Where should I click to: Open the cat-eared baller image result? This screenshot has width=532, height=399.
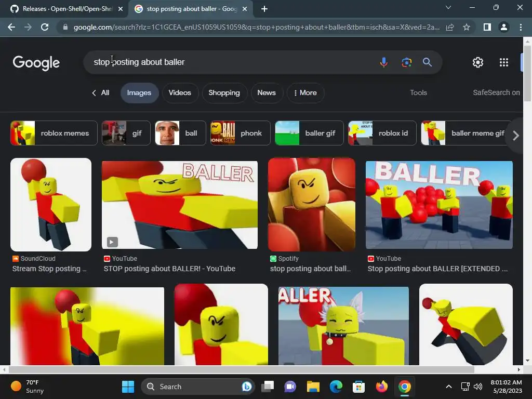pyautogui.click(x=344, y=326)
